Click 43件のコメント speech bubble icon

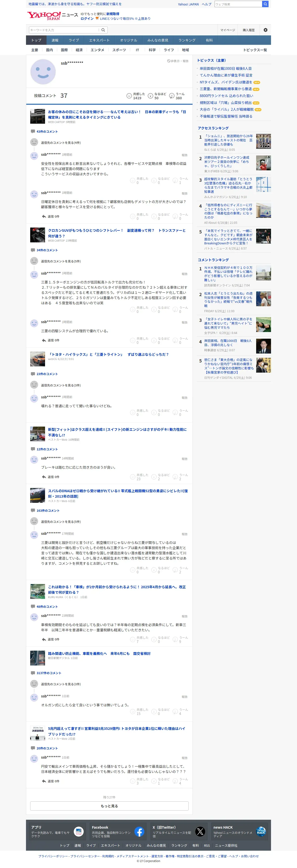click(33, 131)
